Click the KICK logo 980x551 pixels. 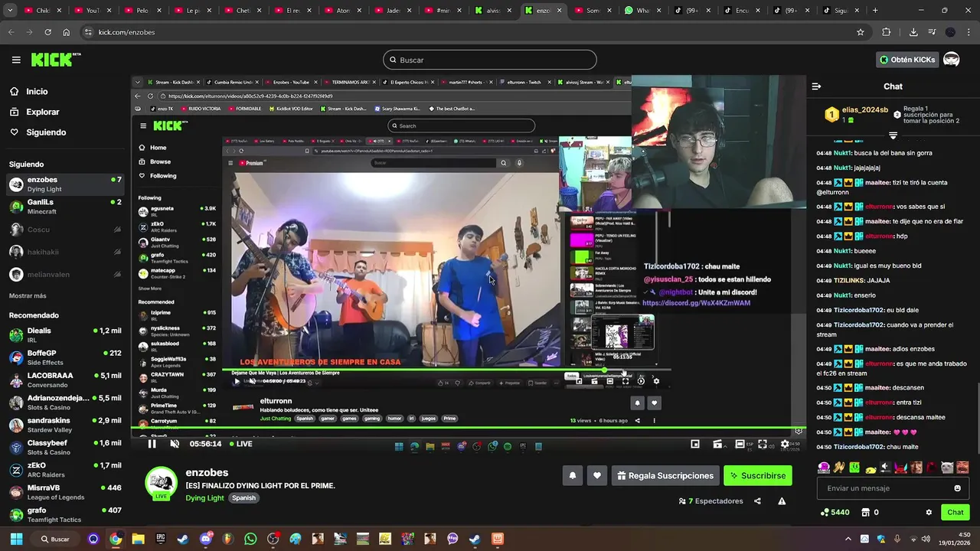(x=56, y=60)
